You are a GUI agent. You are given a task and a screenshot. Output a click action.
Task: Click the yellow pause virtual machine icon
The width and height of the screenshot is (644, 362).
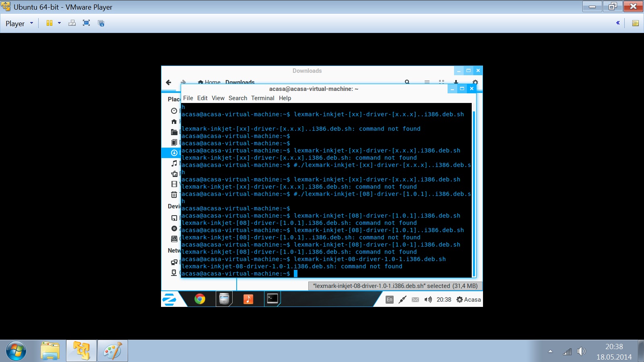pyautogui.click(x=50, y=23)
